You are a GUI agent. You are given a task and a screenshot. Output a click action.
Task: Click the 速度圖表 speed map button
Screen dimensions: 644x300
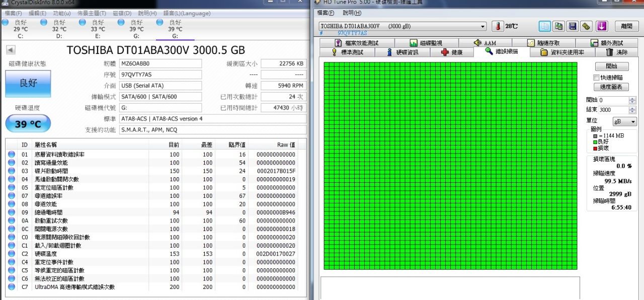(611, 87)
